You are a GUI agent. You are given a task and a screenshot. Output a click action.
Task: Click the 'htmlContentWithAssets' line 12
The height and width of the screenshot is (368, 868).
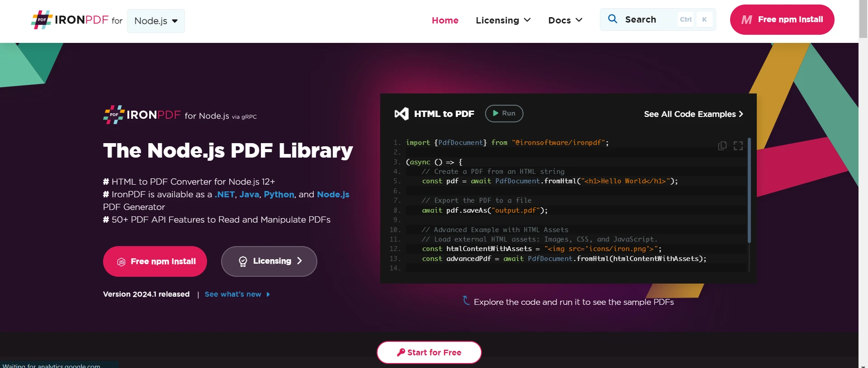[542, 249]
